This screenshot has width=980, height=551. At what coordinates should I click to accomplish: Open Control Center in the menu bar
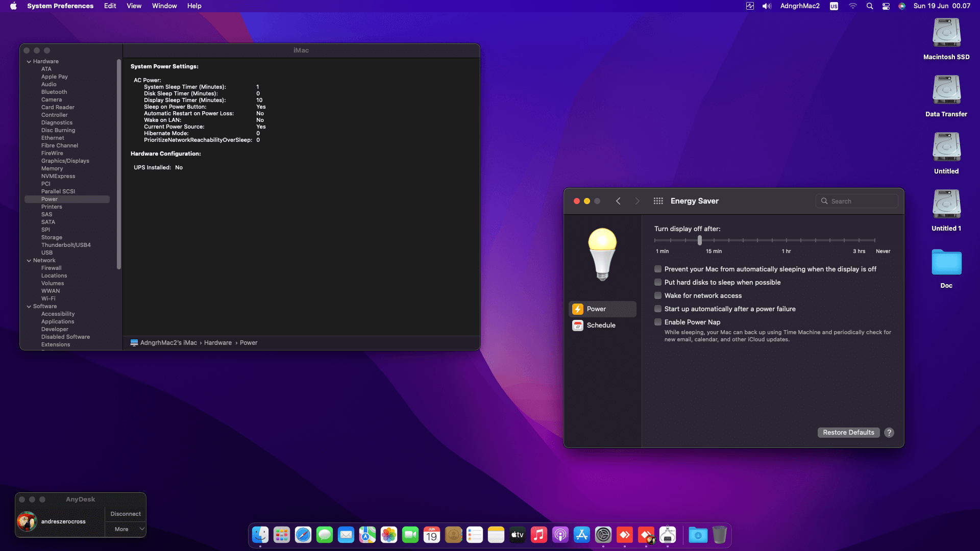click(x=886, y=6)
